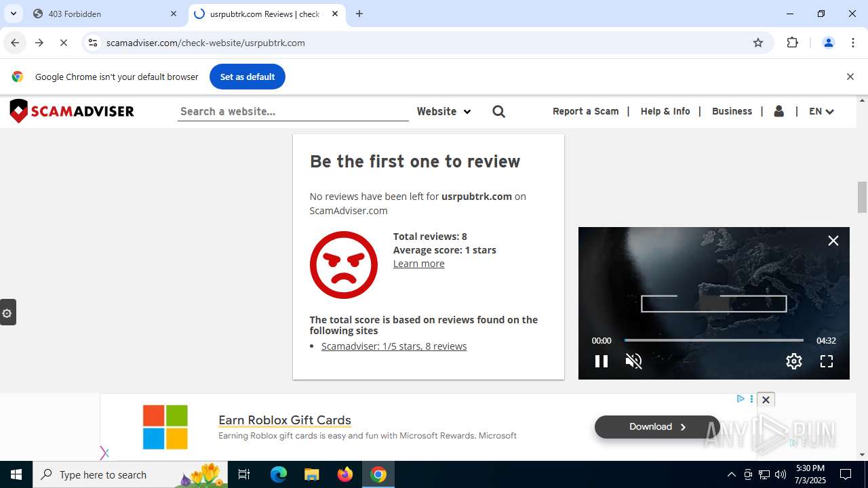This screenshot has height=488, width=868.
Task: Open tab search dropdown arrow
Action: point(14,14)
